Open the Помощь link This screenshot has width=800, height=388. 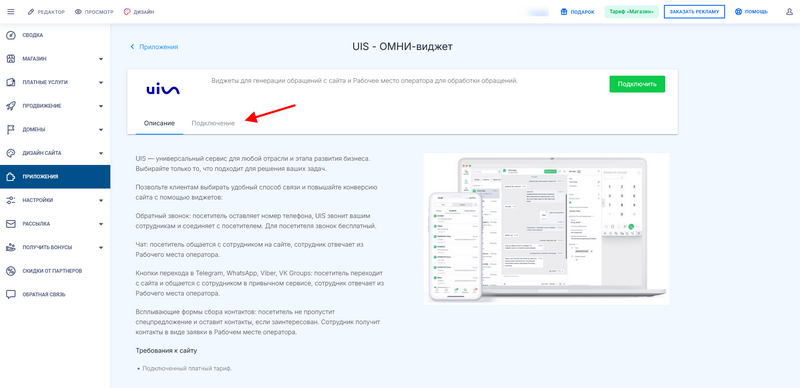point(751,12)
